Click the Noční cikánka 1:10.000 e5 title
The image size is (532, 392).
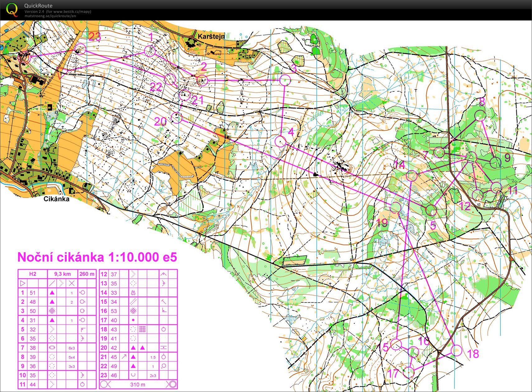tap(97, 257)
